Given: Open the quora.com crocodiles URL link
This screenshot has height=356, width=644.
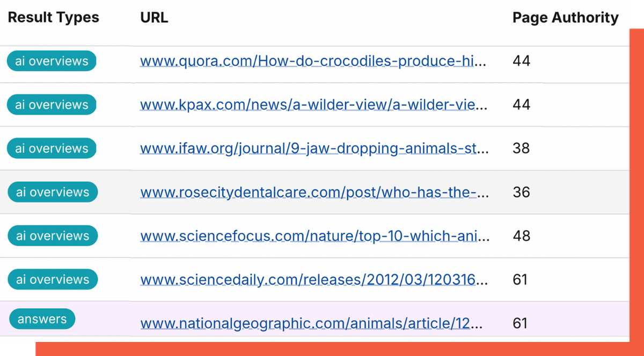Looking at the screenshot, I should click(x=313, y=61).
